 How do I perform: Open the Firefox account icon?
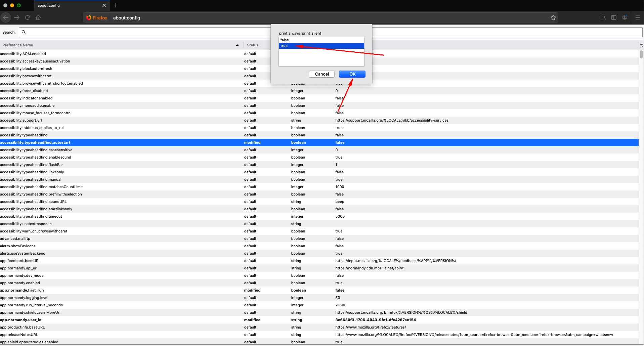click(x=625, y=17)
